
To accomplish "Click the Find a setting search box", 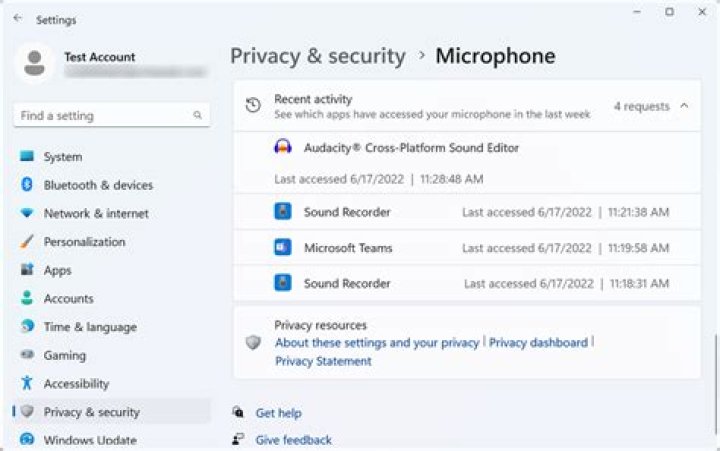I will (112, 115).
